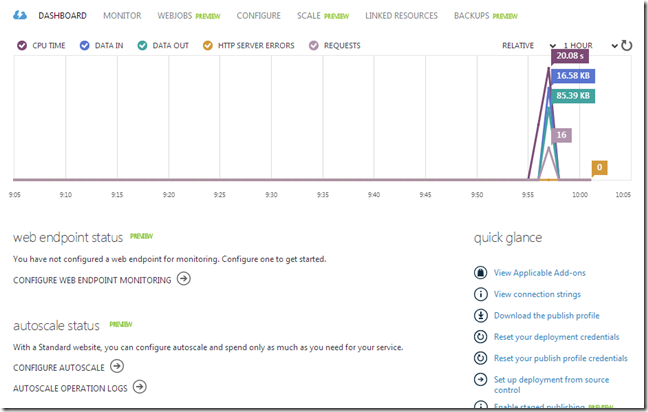Click arrow icon next to Autoscale Operation Logs
The width and height of the screenshot is (648, 412).
click(140, 387)
